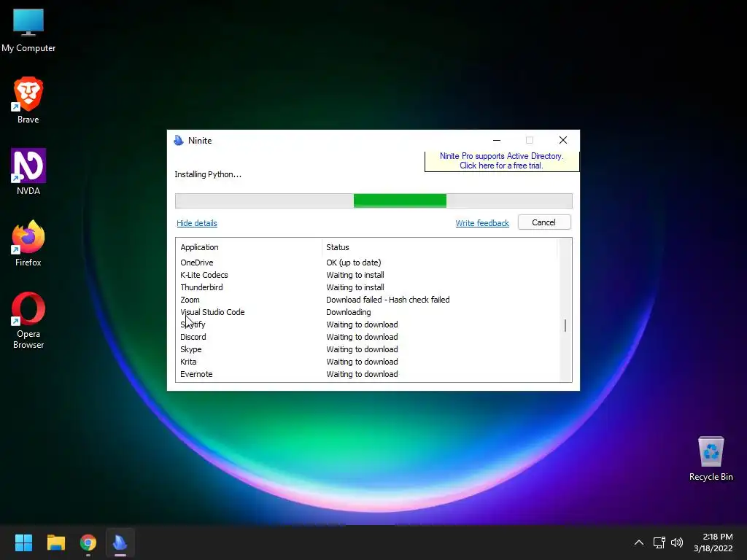The height and width of the screenshot is (560, 747).
Task: Open the clock and date flyout
Action: [713, 542]
